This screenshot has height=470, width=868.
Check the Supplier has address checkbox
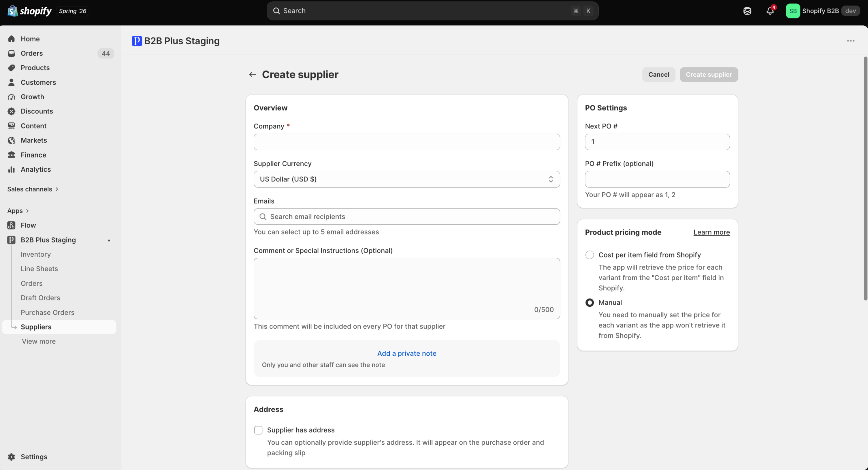click(x=258, y=430)
